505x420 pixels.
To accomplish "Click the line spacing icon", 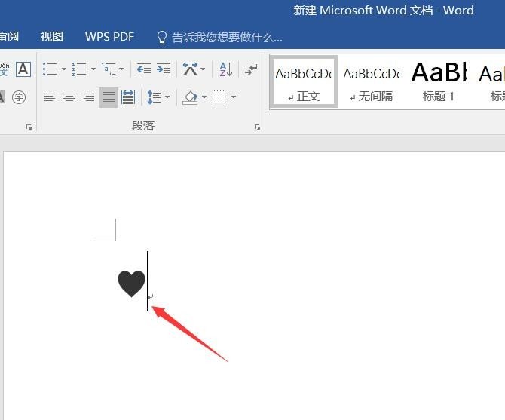I will [154, 97].
